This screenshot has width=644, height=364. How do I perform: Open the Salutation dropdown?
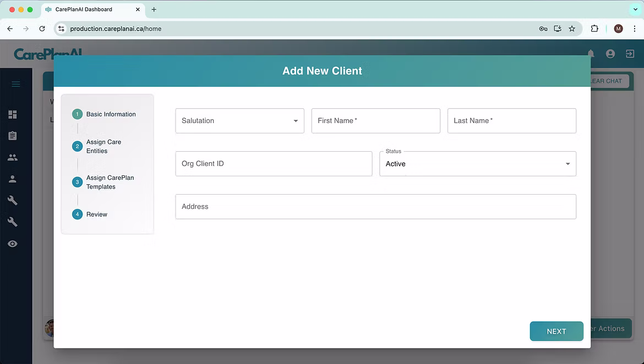pyautogui.click(x=239, y=120)
